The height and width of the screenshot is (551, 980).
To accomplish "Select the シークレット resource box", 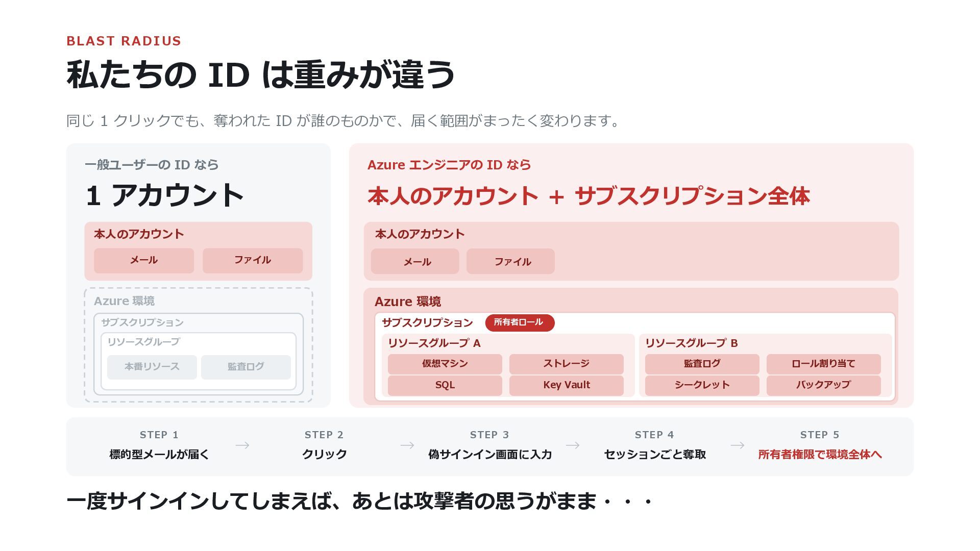I will (702, 385).
